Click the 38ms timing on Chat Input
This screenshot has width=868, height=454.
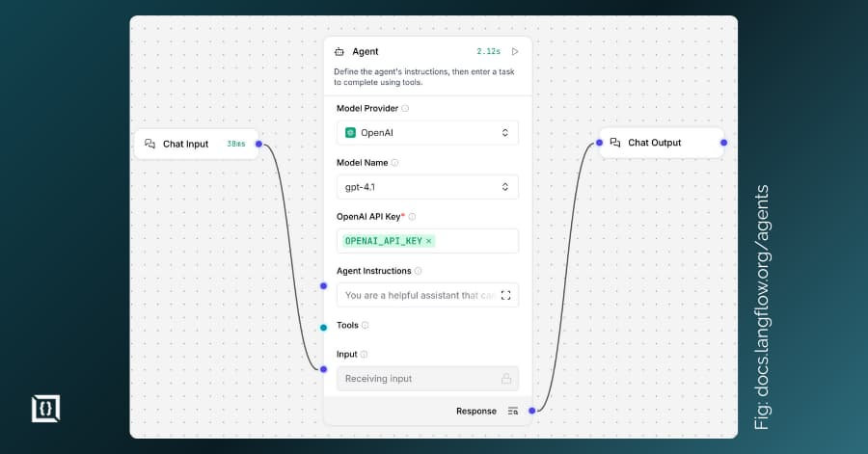236,144
